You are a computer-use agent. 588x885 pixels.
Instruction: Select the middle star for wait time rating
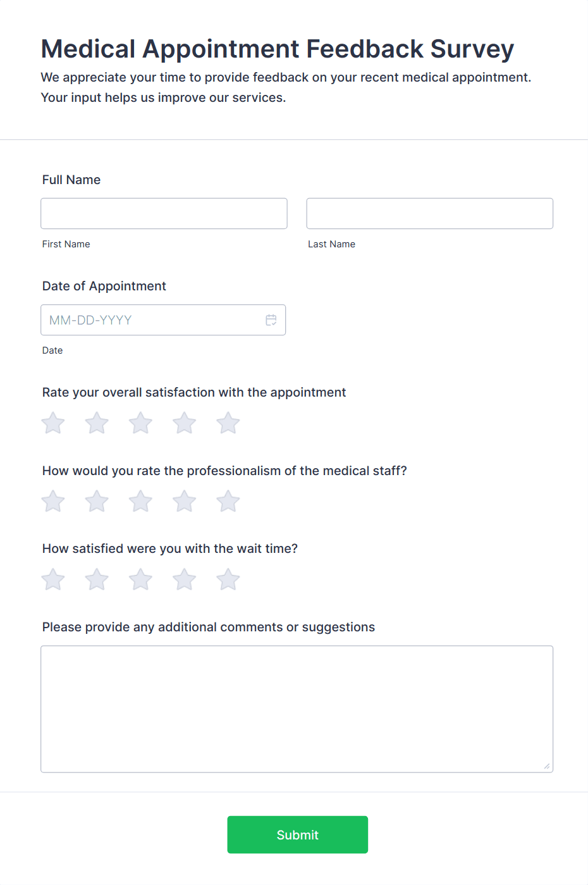140,579
